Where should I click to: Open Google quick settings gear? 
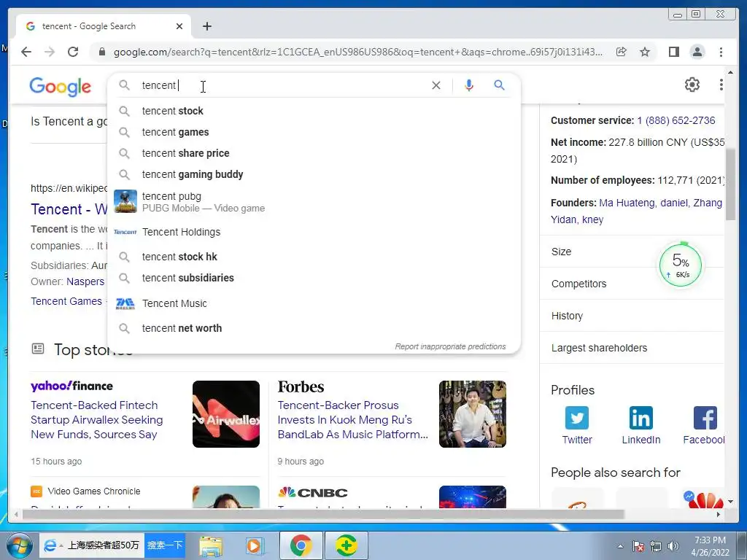(x=692, y=85)
